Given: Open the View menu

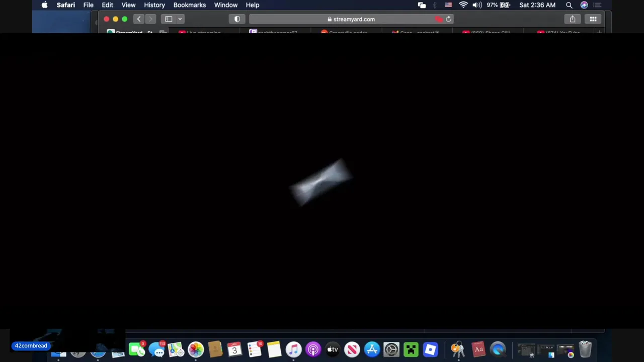Looking at the screenshot, I should tap(128, 5).
